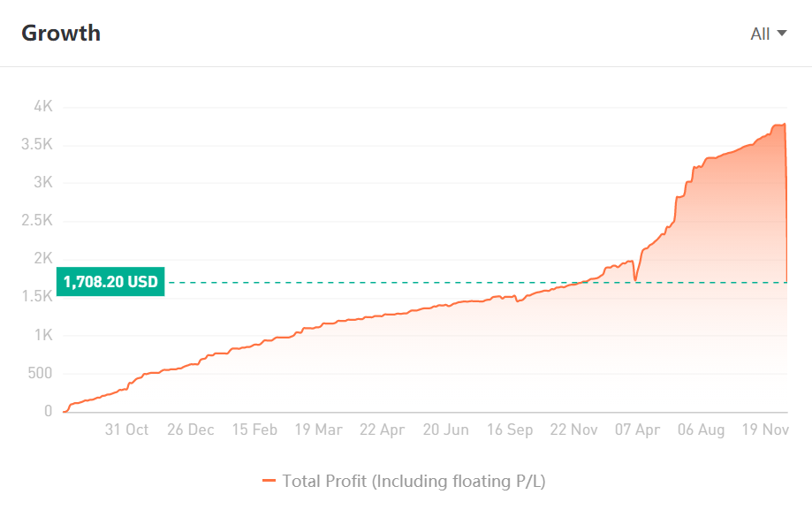Click the 15 Feb axis label
This screenshot has height=517, width=812.
point(254,430)
